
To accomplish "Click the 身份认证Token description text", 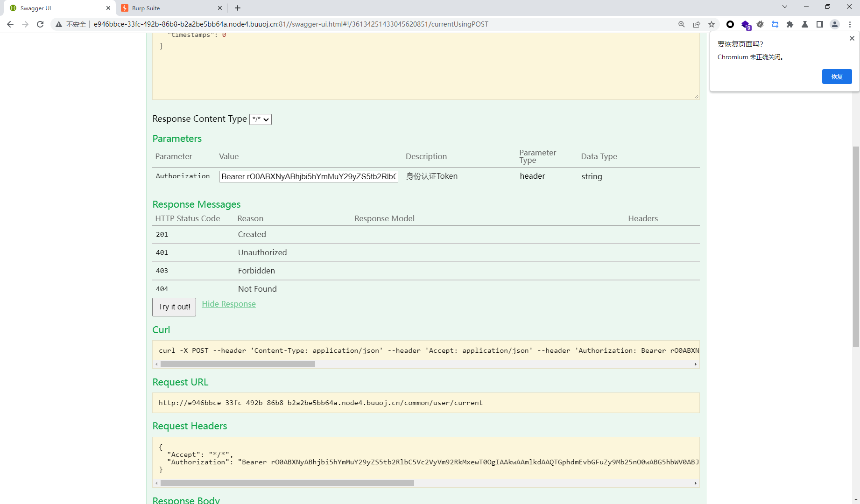I will point(432,176).
